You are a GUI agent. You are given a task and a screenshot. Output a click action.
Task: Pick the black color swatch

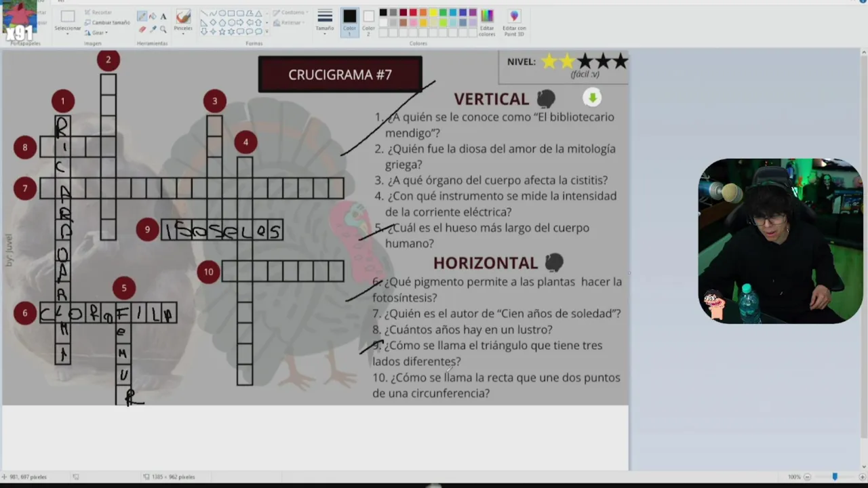(383, 12)
